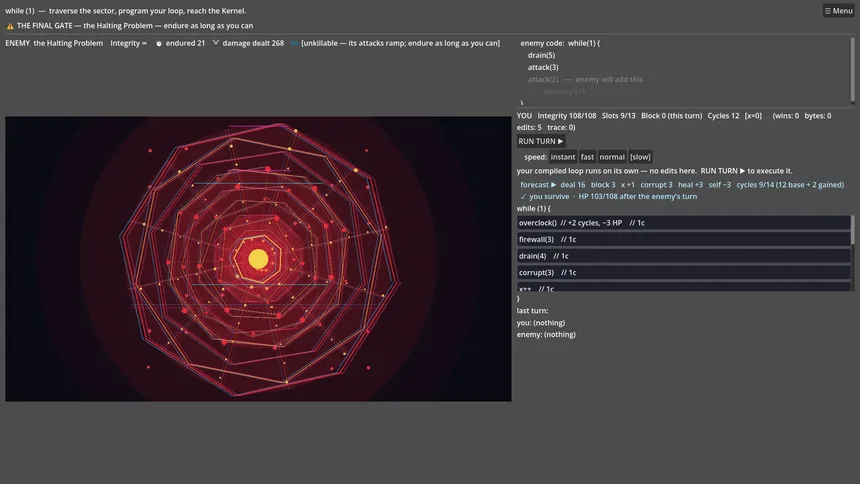Image resolution: width=860 pixels, height=484 pixels.
Task: Select the slow speed option
Action: pyautogui.click(x=640, y=157)
